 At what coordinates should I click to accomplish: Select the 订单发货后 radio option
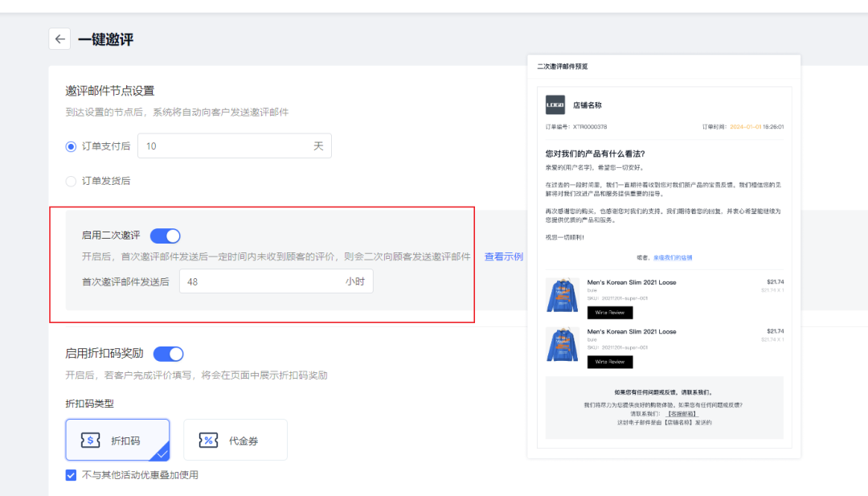click(71, 181)
